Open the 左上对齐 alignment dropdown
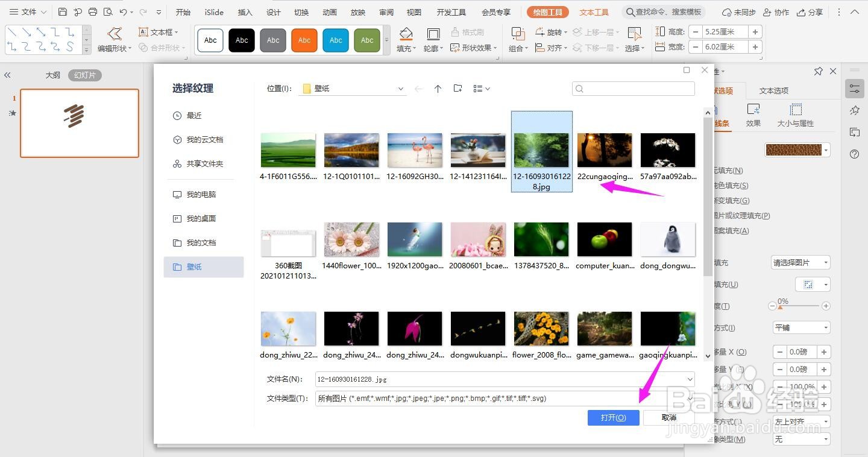The height and width of the screenshot is (457, 868). [x=802, y=421]
